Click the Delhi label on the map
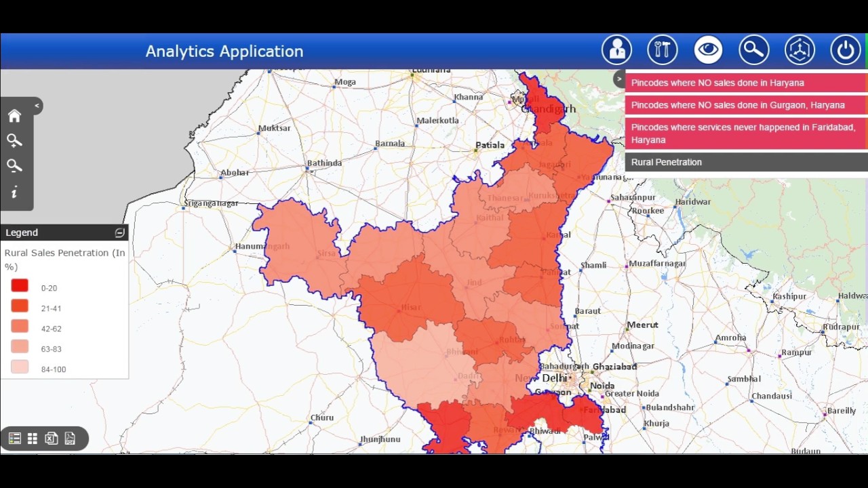This screenshot has height=488, width=868. 554,378
